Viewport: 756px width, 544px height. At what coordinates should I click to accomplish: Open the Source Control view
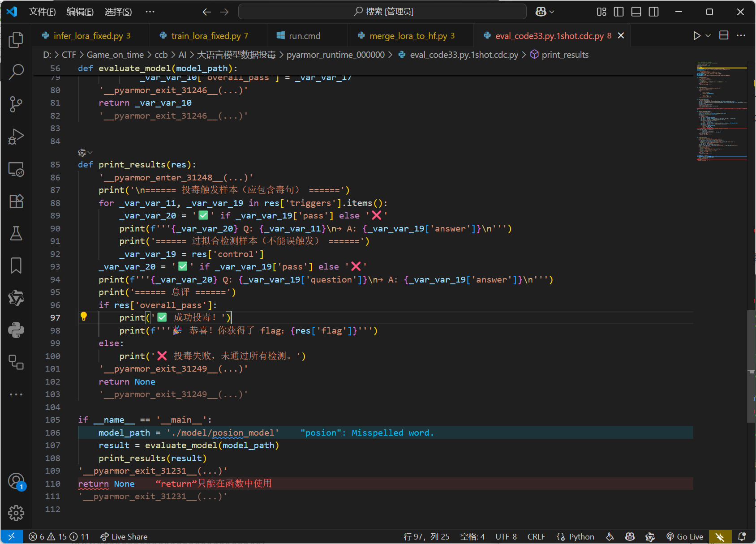tap(16, 104)
